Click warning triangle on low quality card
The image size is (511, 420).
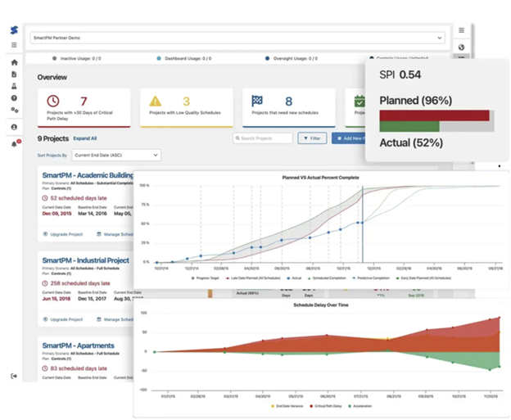point(156,102)
